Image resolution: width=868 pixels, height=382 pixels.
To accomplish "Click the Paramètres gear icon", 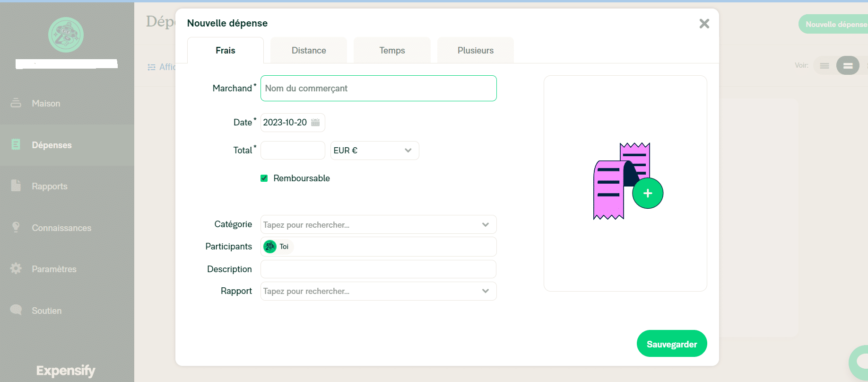I will [x=16, y=268].
